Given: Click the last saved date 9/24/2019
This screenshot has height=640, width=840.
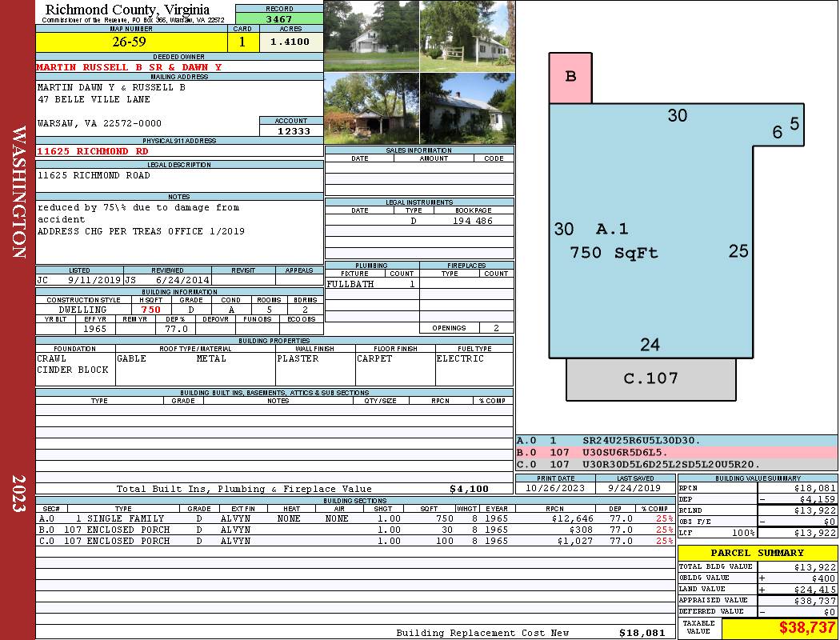Looking at the screenshot, I should point(635,488).
